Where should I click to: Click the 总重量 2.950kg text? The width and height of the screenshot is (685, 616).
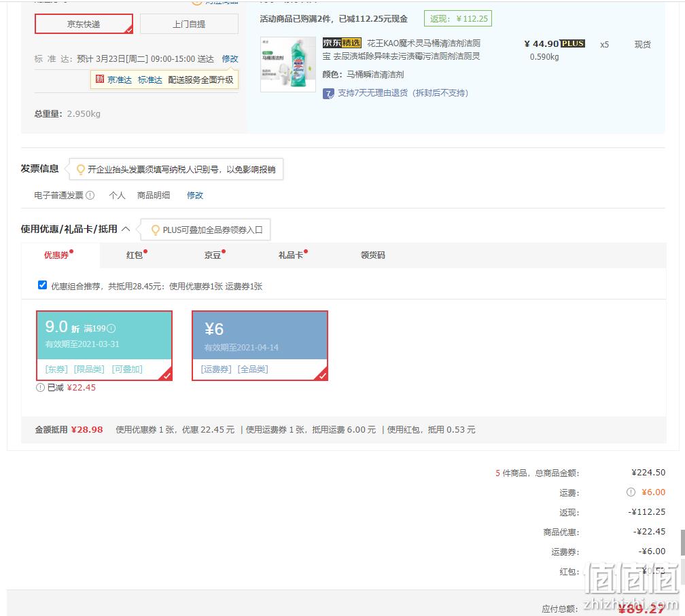coord(67,114)
